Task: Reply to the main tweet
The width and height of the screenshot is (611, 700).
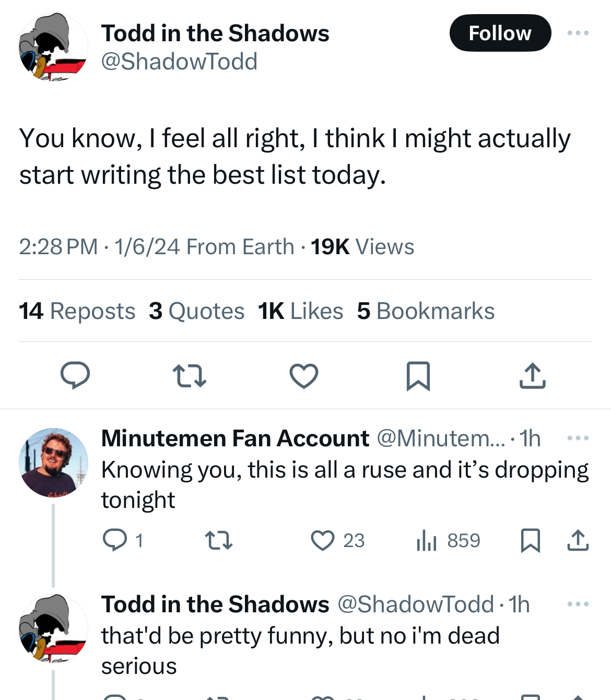Action: [x=75, y=376]
